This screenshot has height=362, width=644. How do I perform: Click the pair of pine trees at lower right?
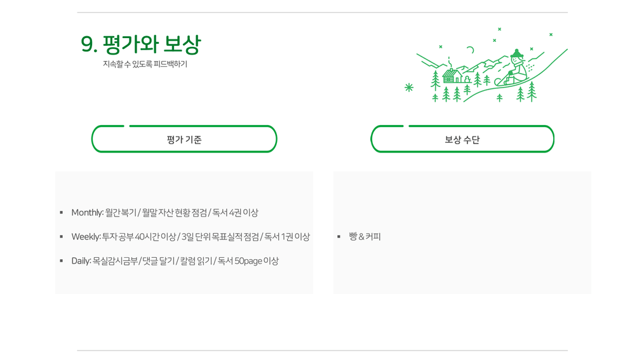click(526, 91)
